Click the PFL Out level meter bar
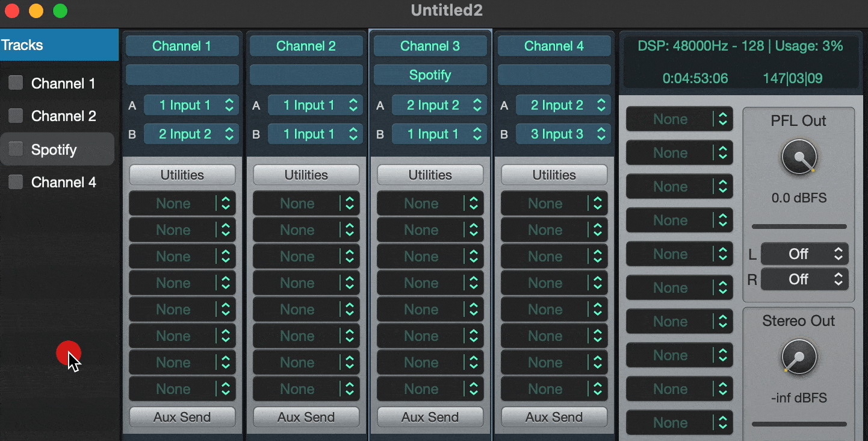 799,227
